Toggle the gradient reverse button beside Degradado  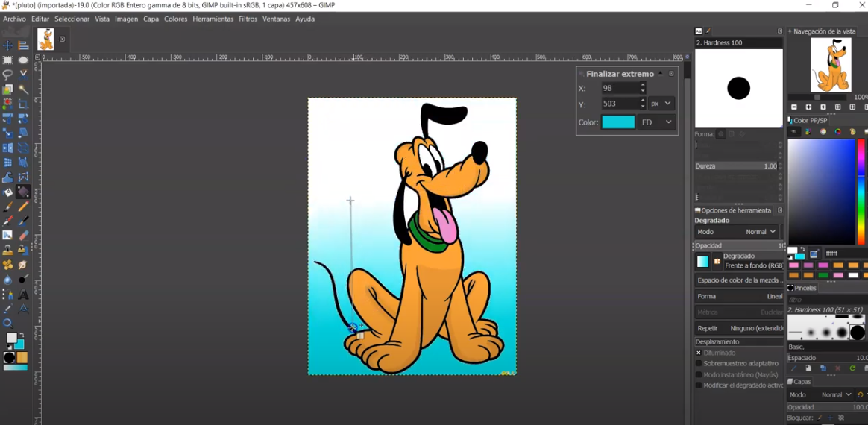(717, 261)
